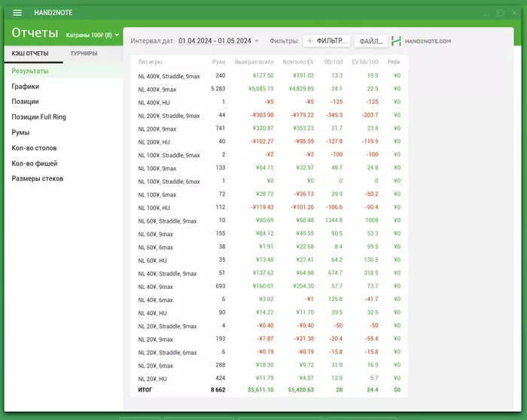Open the Позиции Full Ring report
This screenshot has width=527, height=420.
click(x=63, y=117)
